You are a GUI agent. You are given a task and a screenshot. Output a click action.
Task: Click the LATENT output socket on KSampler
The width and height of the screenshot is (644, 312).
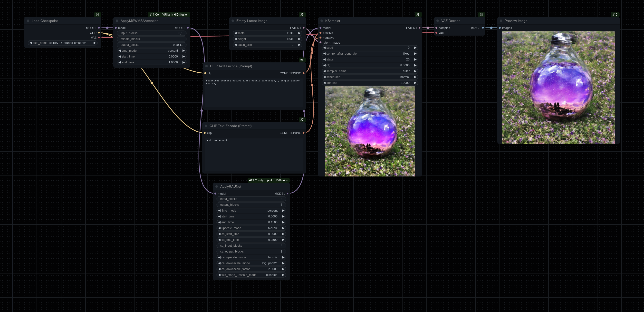pos(420,28)
